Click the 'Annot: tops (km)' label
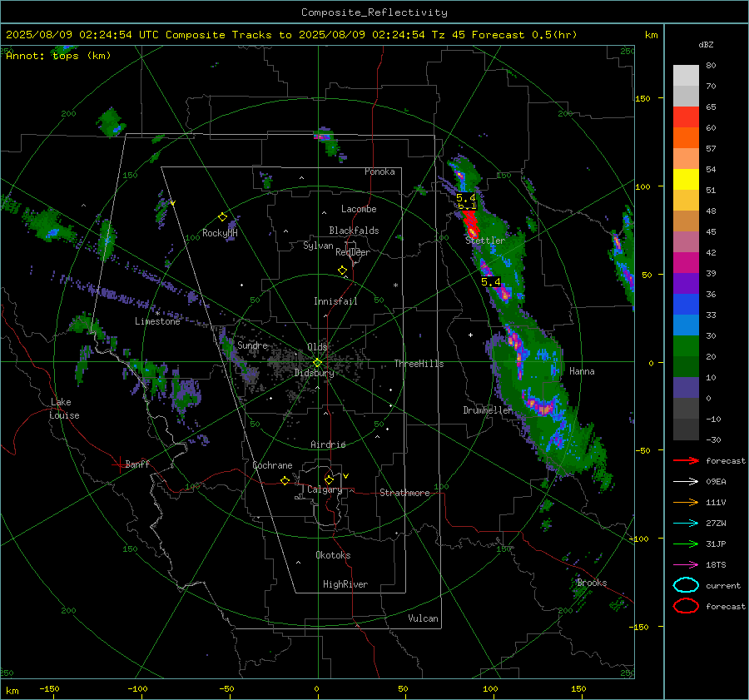This screenshot has width=749, height=700. pos(58,56)
